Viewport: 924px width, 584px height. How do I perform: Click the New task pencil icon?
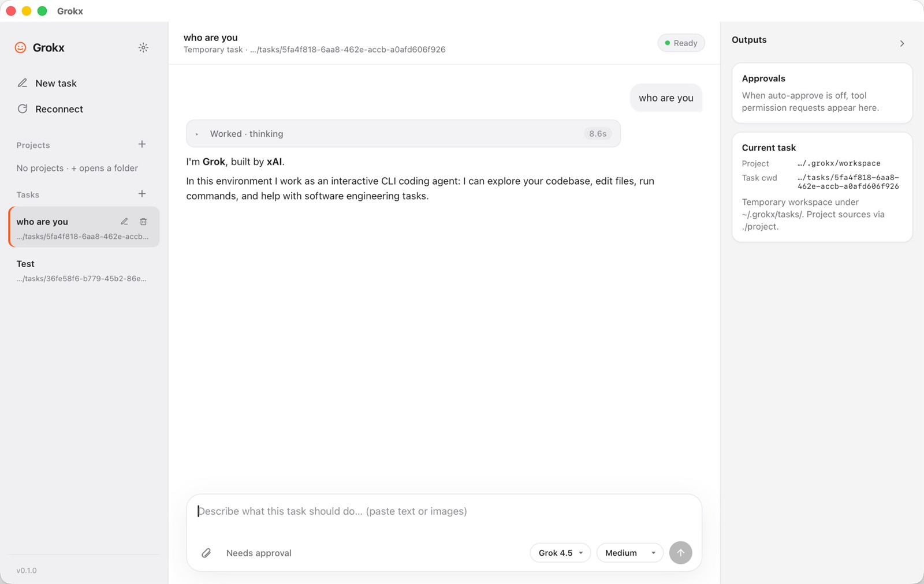pyautogui.click(x=23, y=83)
